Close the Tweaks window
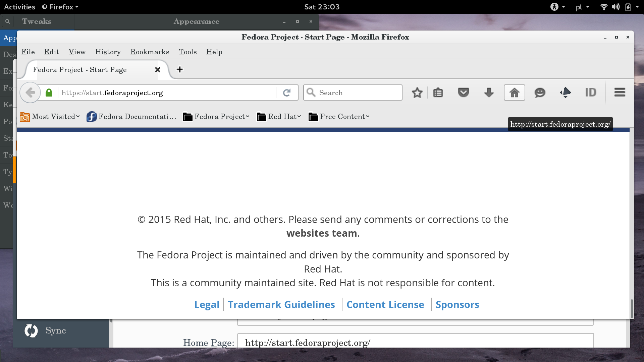The image size is (644, 362). click(311, 21)
